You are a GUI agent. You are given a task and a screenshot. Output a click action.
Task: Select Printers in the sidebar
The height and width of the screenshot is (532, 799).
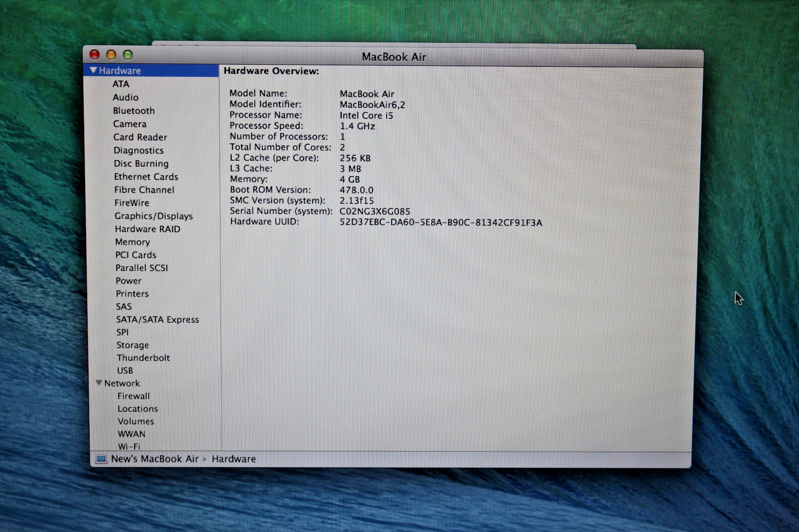132,293
